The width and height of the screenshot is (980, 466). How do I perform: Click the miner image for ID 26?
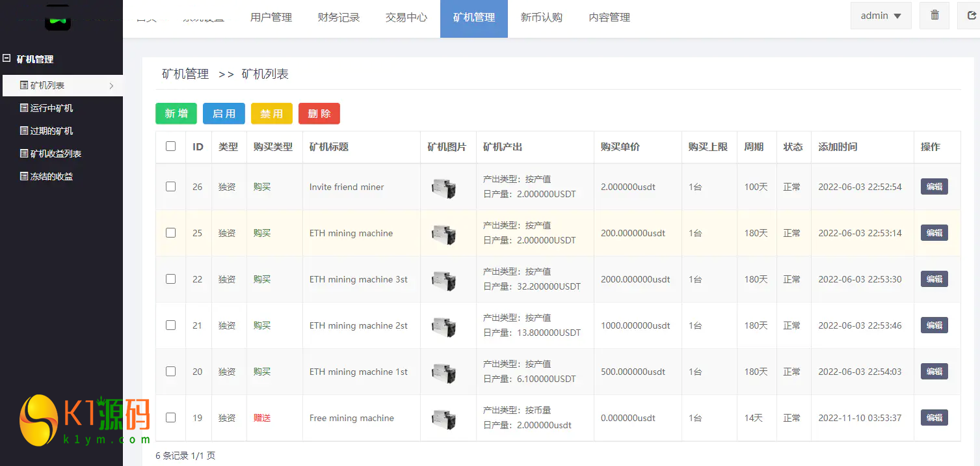[x=444, y=187]
